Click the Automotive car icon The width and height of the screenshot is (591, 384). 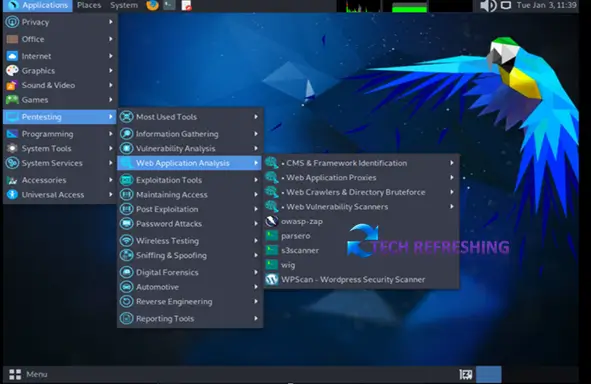tap(127, 287)
